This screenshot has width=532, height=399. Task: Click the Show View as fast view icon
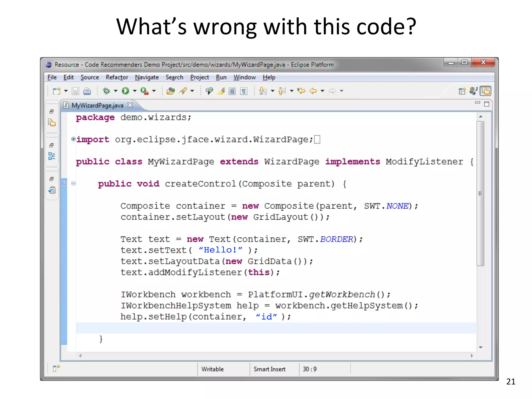click(56, 368)
